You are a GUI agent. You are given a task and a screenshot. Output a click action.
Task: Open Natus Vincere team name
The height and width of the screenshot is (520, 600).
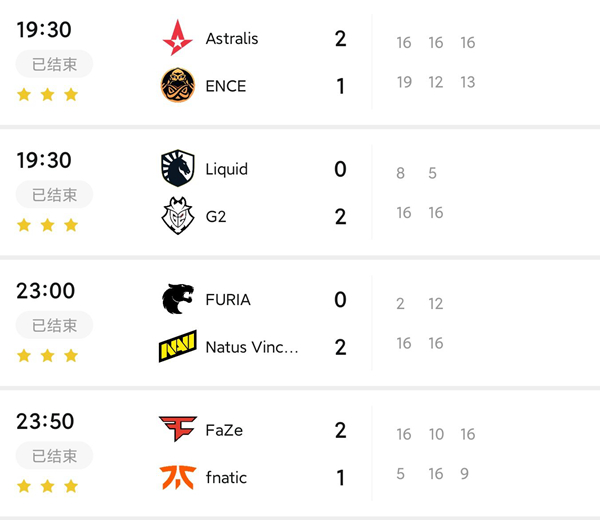point(252,347)
